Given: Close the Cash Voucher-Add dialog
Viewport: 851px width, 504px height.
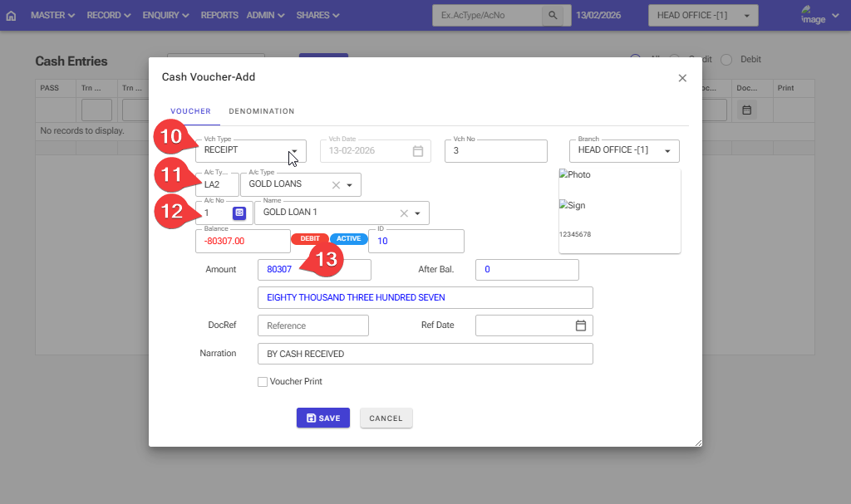Looking at the screenshot, I should pyautogui.click(x=682, y=78).
